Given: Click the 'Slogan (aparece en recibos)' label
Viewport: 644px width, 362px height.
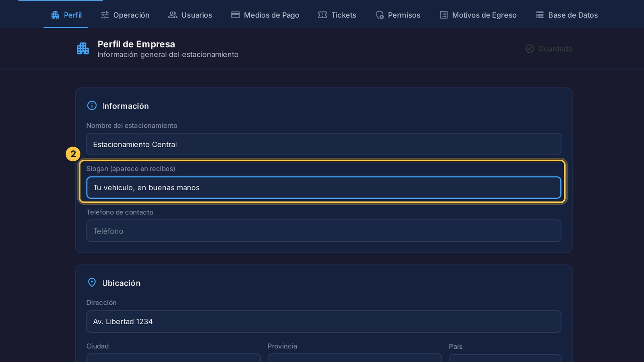Looking at the screenshot, I should point(131,169).
